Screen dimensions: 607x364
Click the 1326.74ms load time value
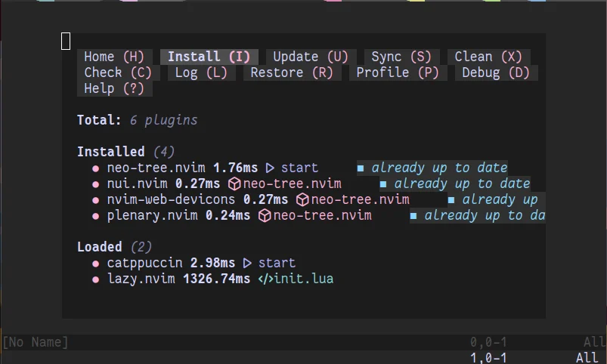tap(216, 279)
